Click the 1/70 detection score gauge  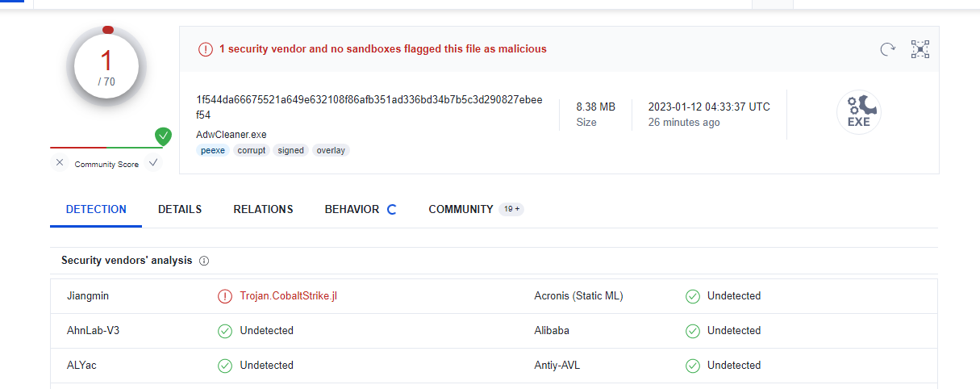click(x=106, y=67)
